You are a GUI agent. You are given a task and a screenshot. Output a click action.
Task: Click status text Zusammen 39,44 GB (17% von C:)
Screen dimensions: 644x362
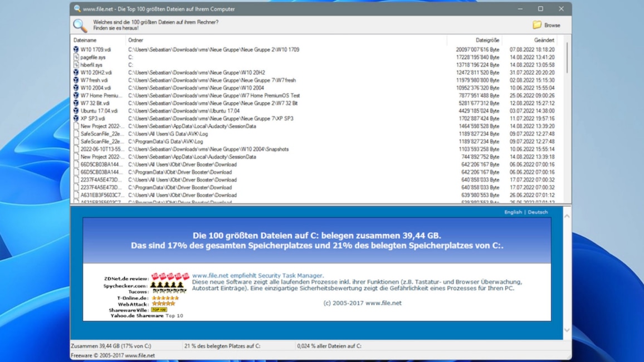111,346
